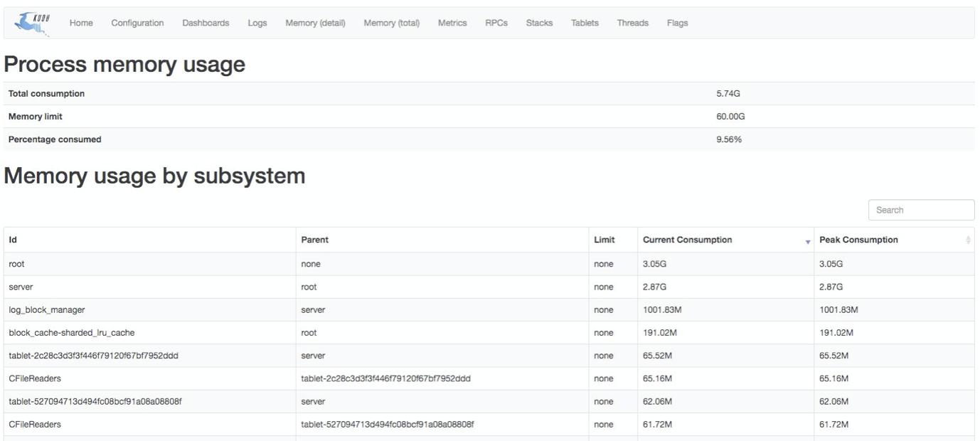Image resolution: width=980 pixels, height=441 pixels.
Task: Open the Stacks page
Action: 539,23
